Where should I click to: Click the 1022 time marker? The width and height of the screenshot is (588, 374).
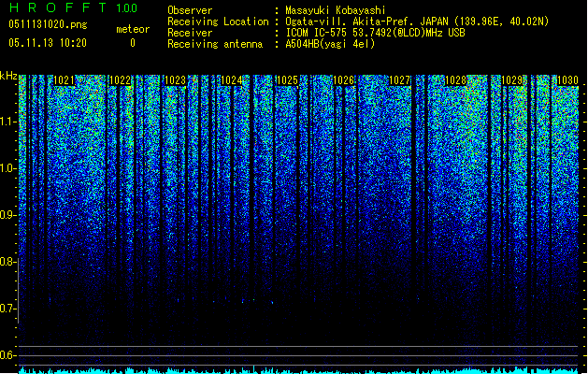[120, 80]
